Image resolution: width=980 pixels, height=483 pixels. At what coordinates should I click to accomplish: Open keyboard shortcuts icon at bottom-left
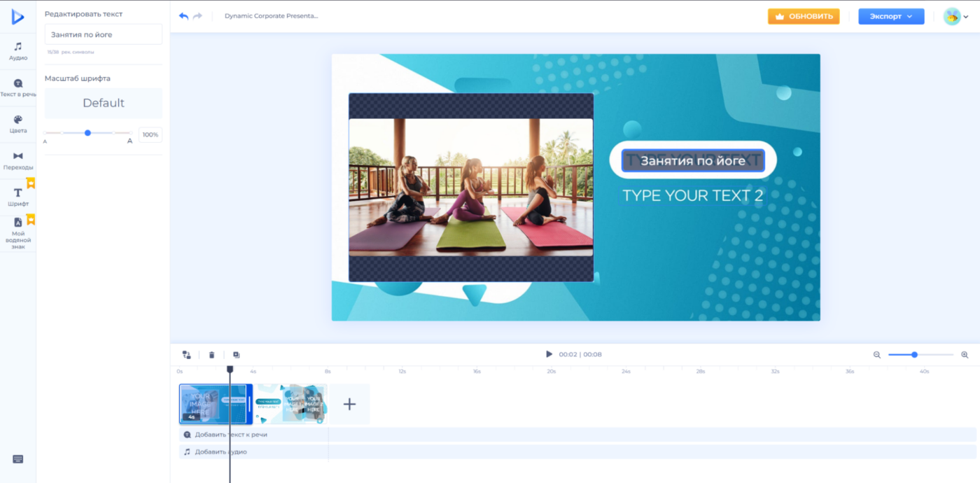point(18,459)
